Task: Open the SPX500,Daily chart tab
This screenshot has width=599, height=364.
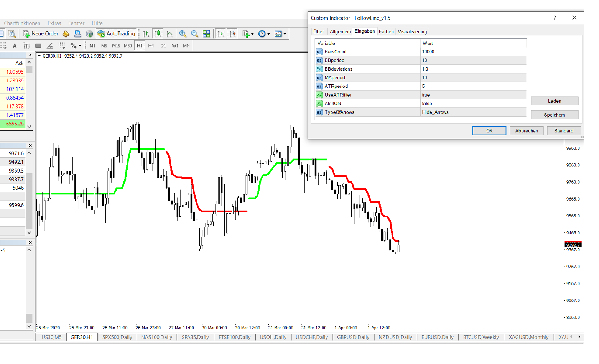Action: tap(117, 337)
